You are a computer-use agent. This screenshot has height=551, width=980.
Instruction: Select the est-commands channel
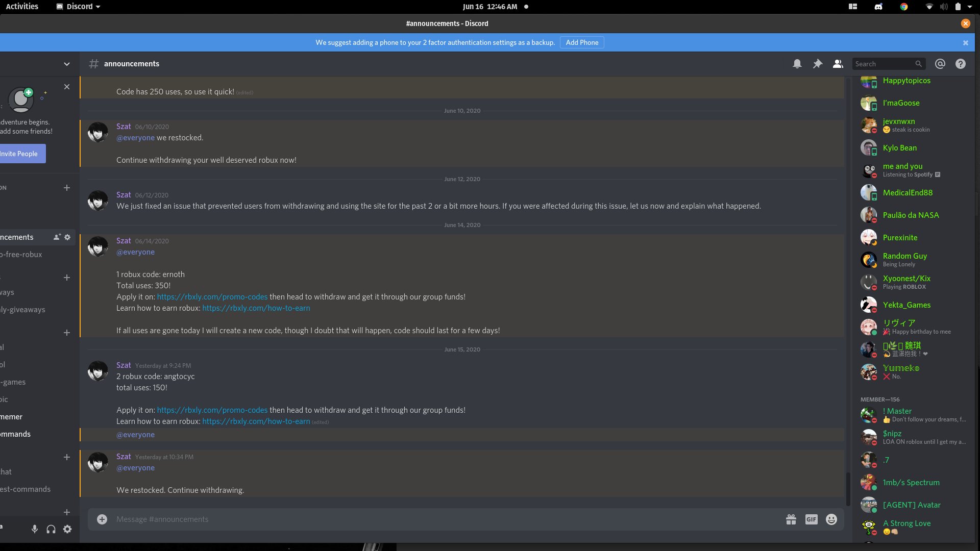tap(37, 489)
